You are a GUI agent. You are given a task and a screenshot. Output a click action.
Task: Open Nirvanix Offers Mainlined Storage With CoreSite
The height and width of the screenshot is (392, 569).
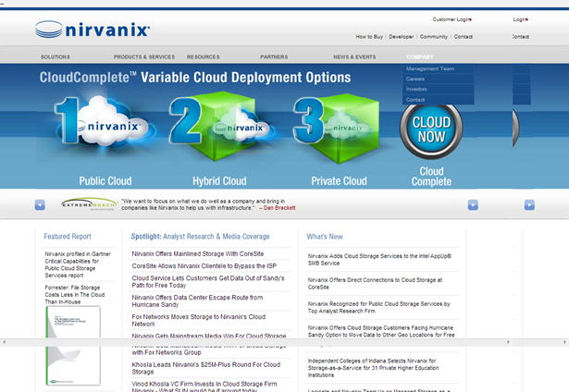pyautogui.click(x=198, y=254)
